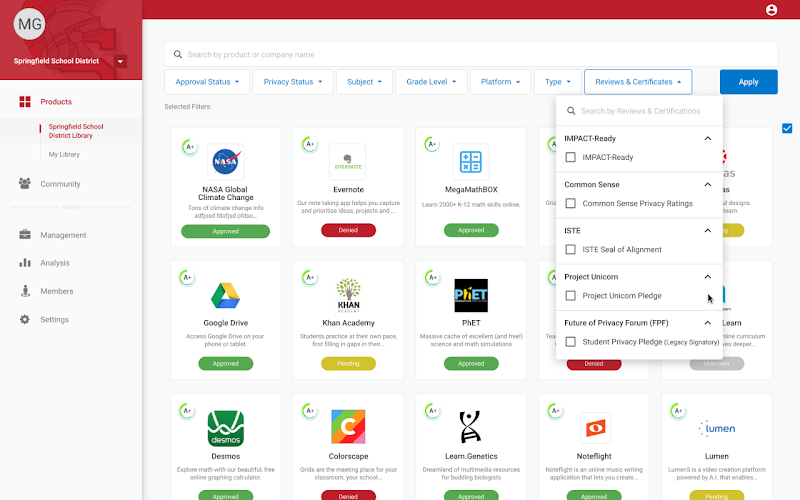This screenshot has width=800, height=500.
Task: Check Student Privacy Pledge box
Action: (x=570, y=342)
